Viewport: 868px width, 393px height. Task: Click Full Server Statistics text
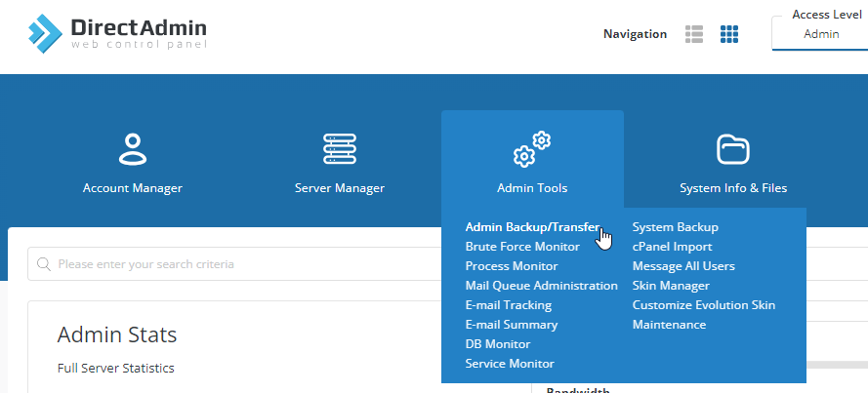click(115, 368)
